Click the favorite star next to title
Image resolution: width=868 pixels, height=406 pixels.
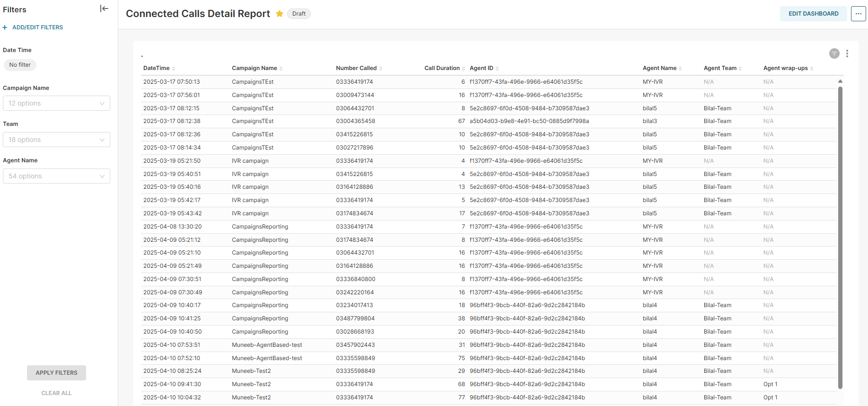pos(280,14)
